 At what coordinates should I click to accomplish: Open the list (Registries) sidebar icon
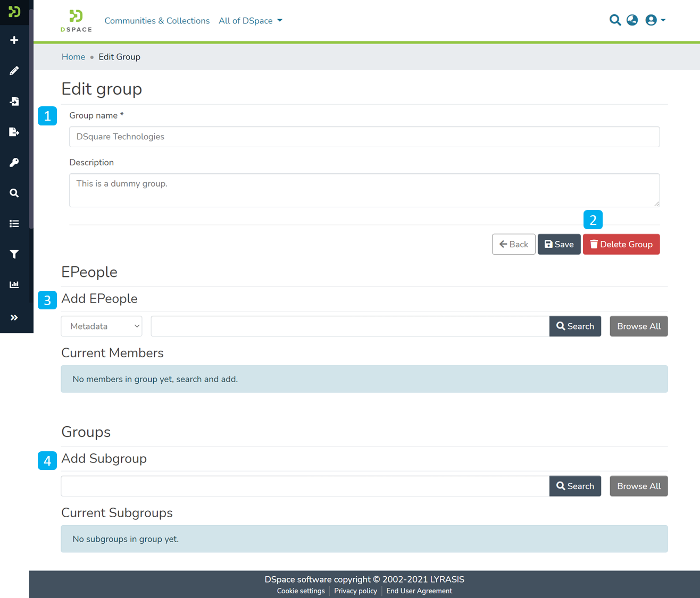click(x=14, y=224)
